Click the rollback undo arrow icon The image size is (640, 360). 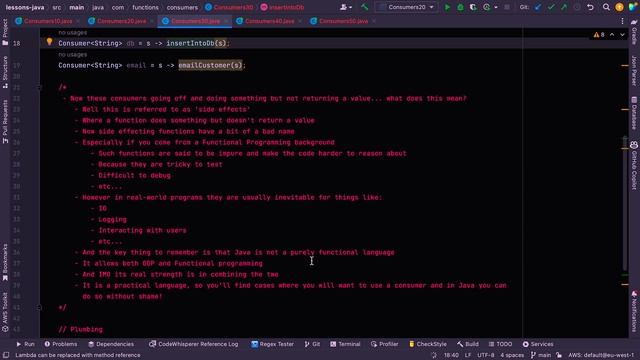click(x=590, y=7)
